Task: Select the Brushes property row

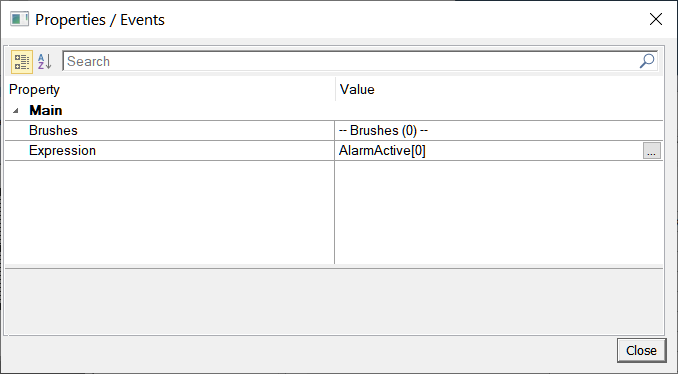Action: 333,131
